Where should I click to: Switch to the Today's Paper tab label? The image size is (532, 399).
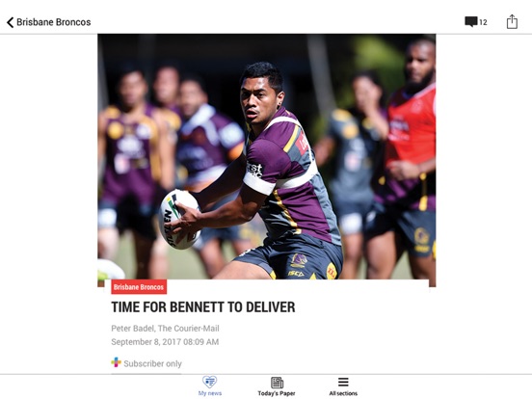point(277,393)
